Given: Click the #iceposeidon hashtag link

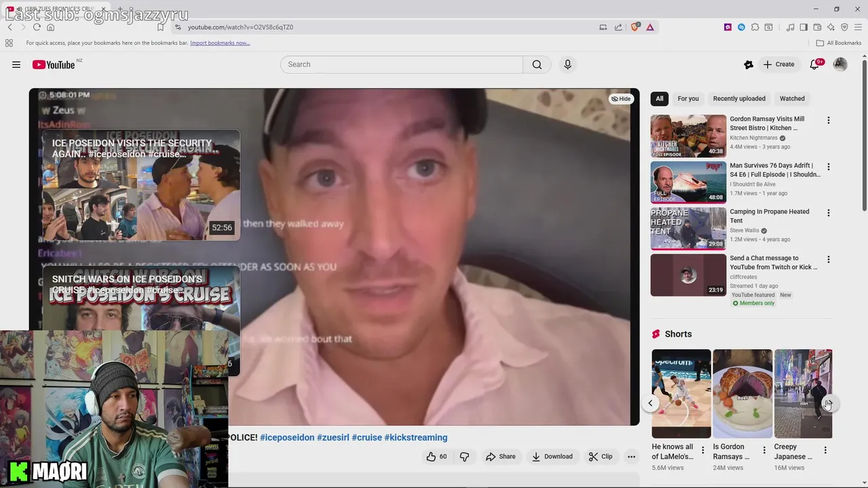Looking at the screenshot, I should (x=287, y=438).
